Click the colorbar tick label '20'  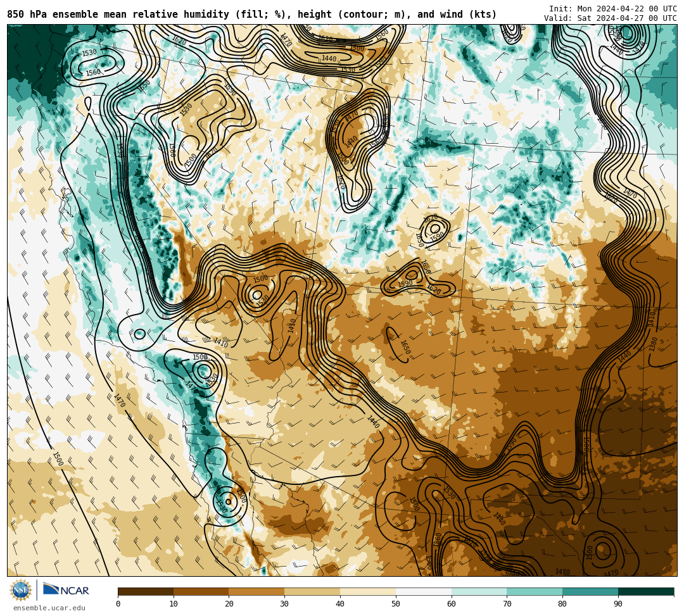pyautogui.click(x=229, y=604)
